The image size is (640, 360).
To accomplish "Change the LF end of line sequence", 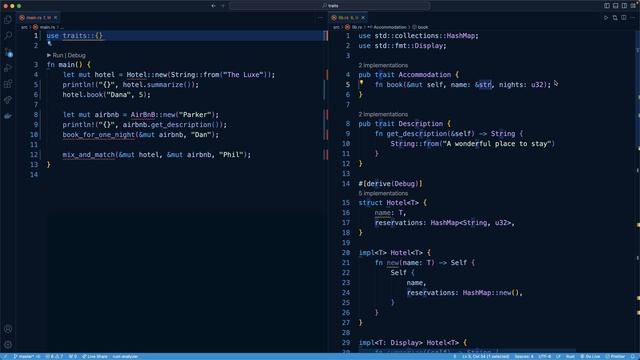I will [x=558, y=356].
